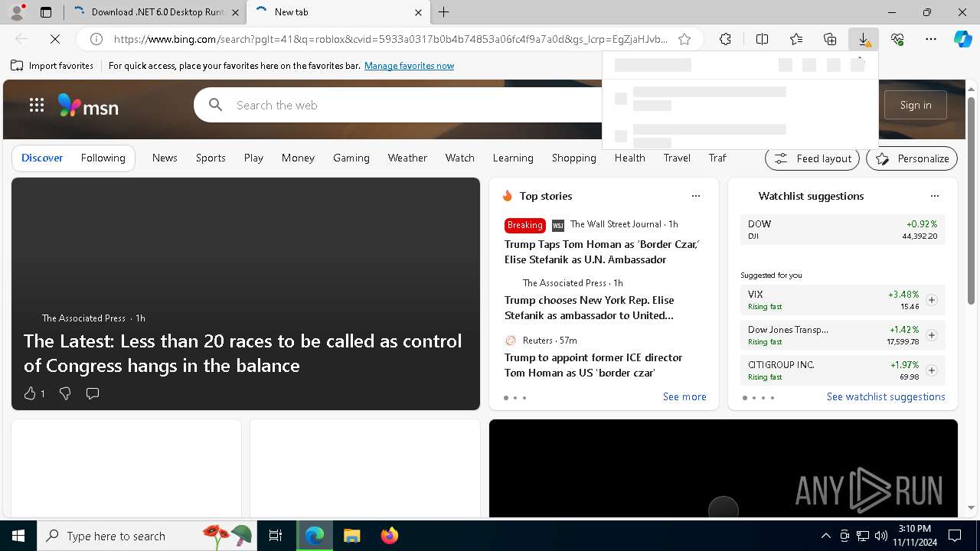Add CITIGROUP INC. to watchlist
Image resolution: width=980 pixels, height=551 pixels.
(932, 370)
